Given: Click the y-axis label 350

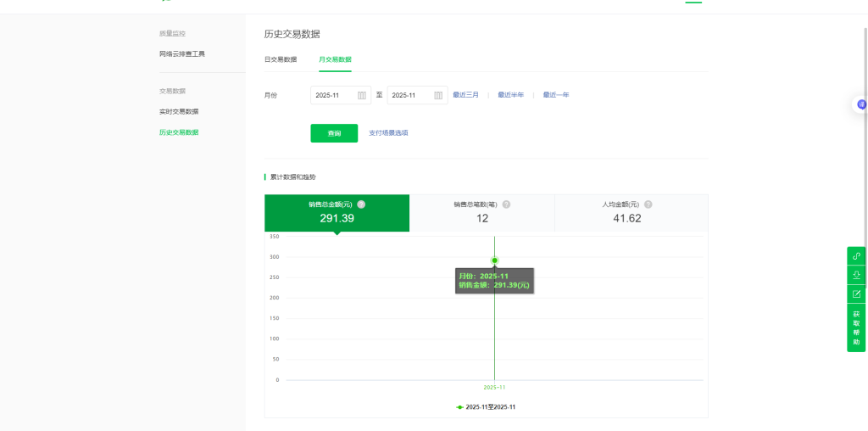Looking at the screenshot, I should tap(275, 237).
